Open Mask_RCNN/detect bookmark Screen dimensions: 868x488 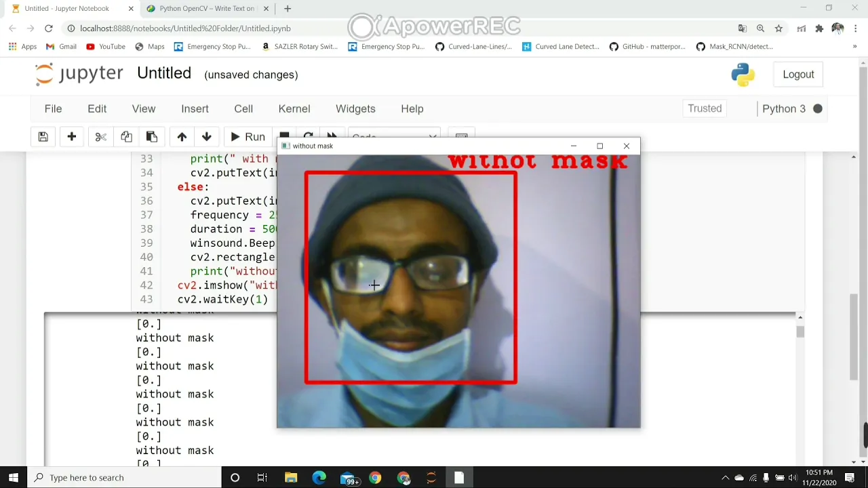[734, 47]
